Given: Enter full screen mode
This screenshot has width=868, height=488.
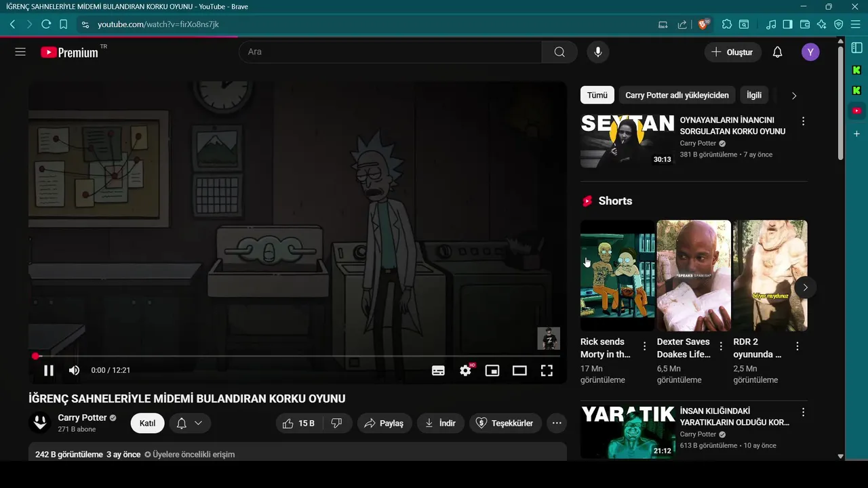Looking at the screenshot, I should coord(547,370).
